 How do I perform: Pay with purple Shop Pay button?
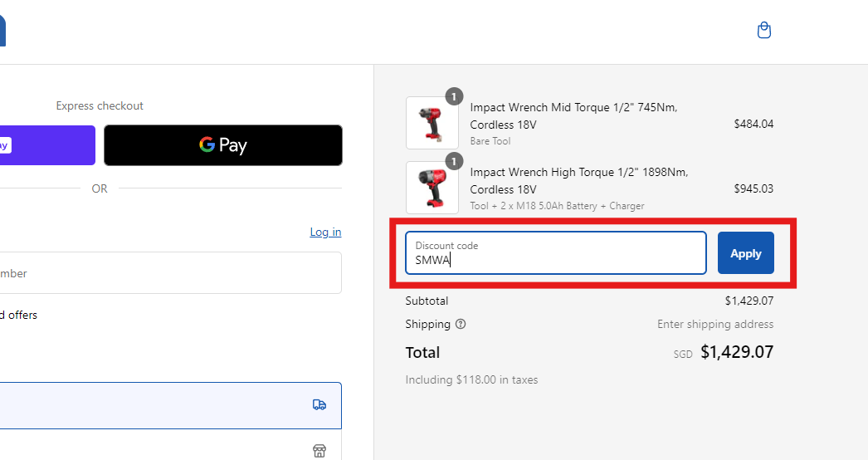[47, 145]
